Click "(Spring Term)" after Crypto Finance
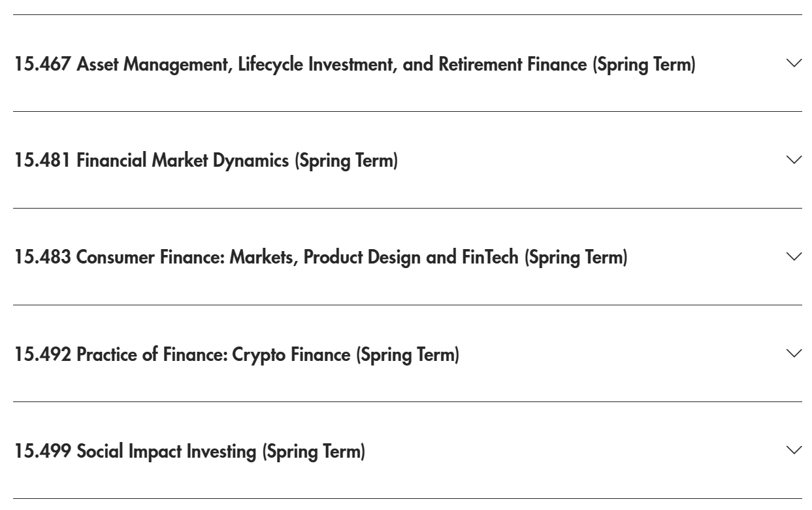Image resolution: width=812 pixels, height=510 pixels. pos(408,355)
